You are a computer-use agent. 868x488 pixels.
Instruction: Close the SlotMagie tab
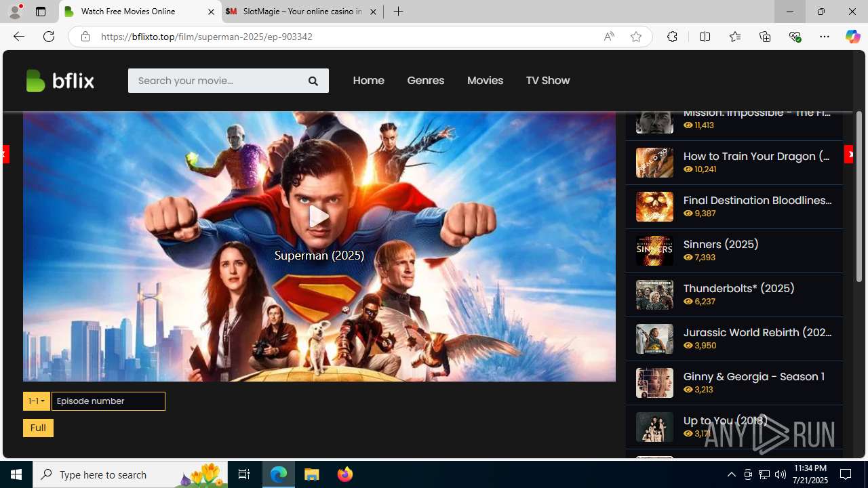(x=373, y=12)
